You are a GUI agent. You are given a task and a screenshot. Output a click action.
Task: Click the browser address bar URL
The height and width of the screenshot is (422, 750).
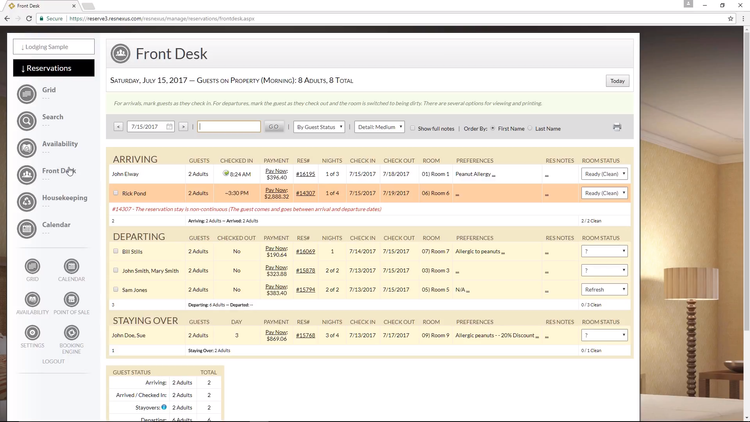[x=162, y=19]
